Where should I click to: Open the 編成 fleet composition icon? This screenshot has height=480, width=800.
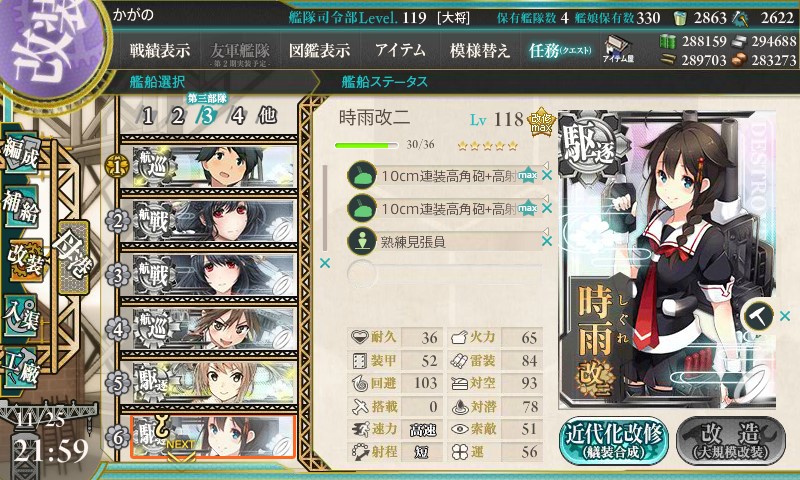pyautogui.click(x=21, y=153)
